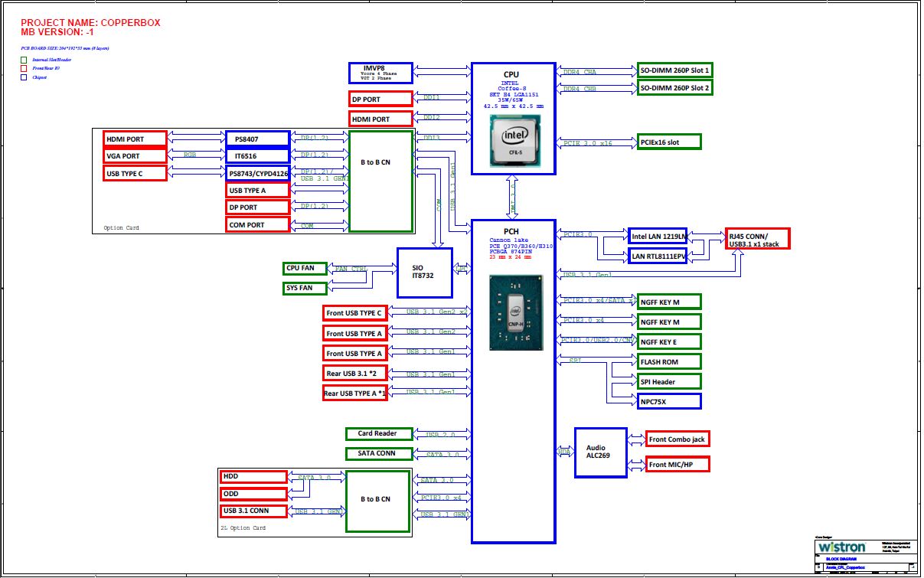
Task: Click the SIO IT8732 block
Action: click(424, 273)
